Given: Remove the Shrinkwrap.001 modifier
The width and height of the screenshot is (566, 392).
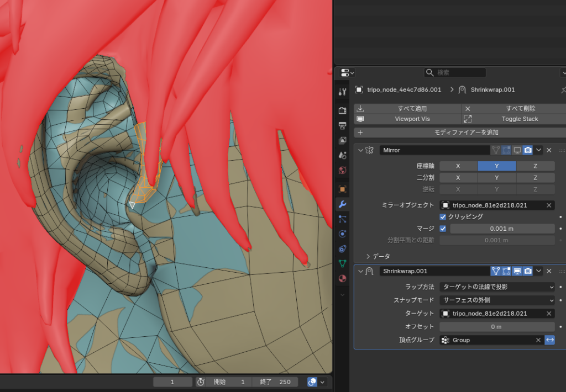Looking at the screenshot, I should point(549,271).
